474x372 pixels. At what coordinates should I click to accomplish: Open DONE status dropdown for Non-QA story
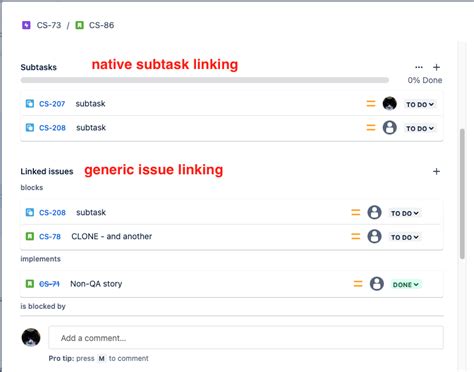(x=406, y=285)
